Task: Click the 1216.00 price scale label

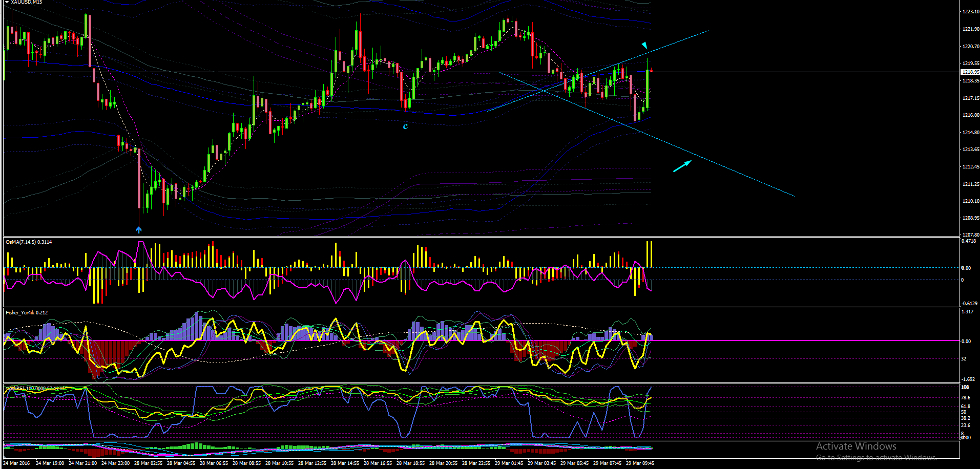Action: click(x=971, y=115)
